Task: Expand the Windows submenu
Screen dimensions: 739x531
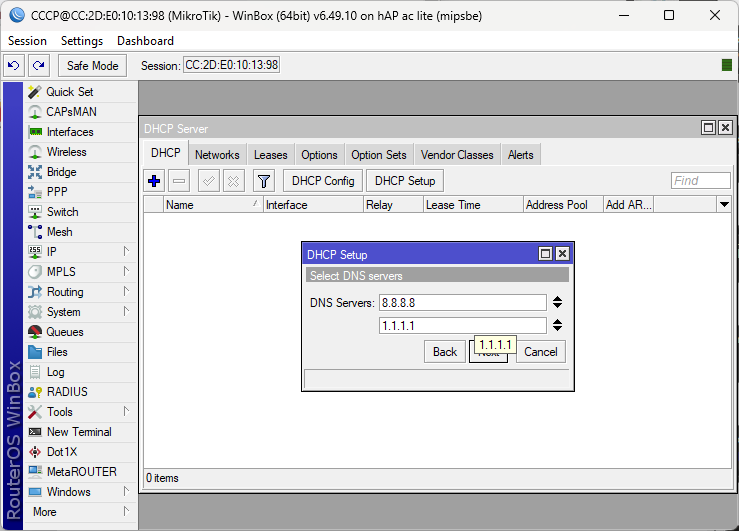Action: tap(126, 491)
